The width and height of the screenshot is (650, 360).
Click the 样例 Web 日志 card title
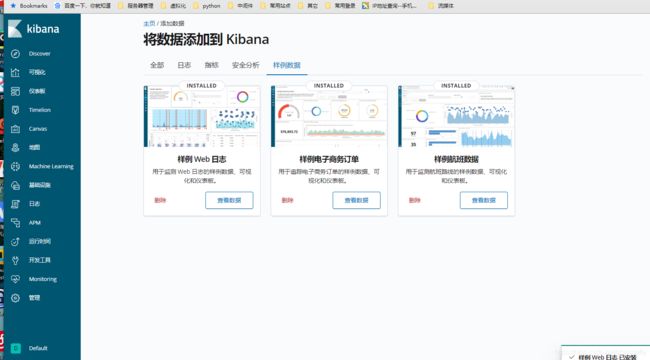click(x=202, y=159)
